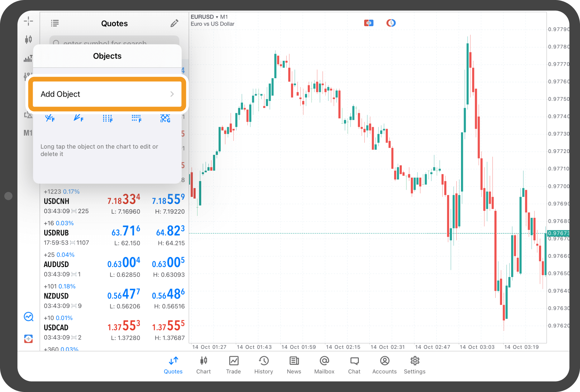The image size is (580, 392).
Task: Select the crosshair tool in left sidebar
Action: click(x=28, y=21)
